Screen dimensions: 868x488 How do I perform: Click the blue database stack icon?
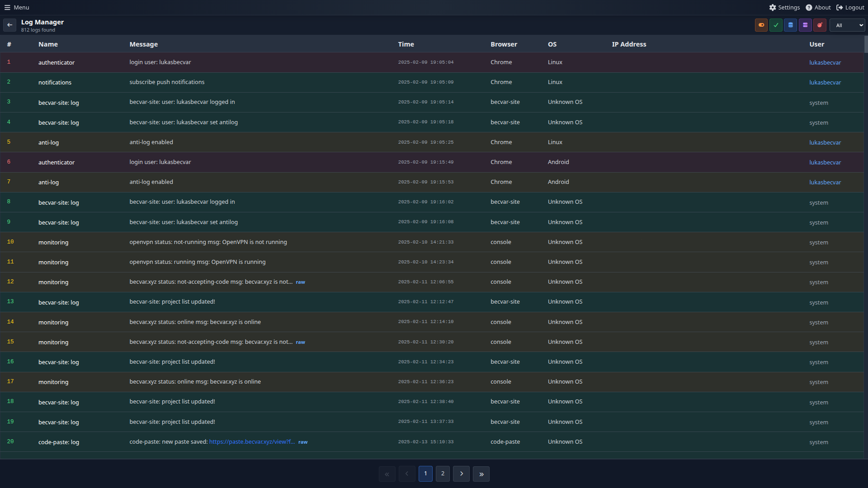click(x=790, y=25)
